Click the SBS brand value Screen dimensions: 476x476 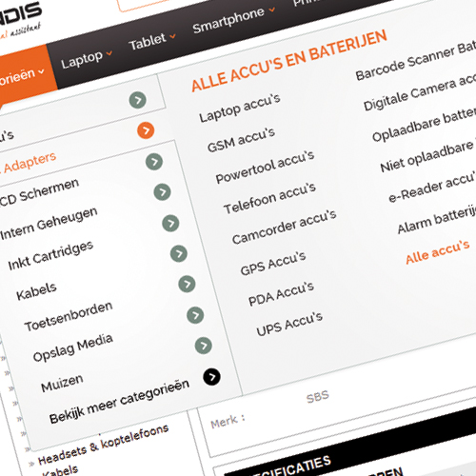click(317, 397)
